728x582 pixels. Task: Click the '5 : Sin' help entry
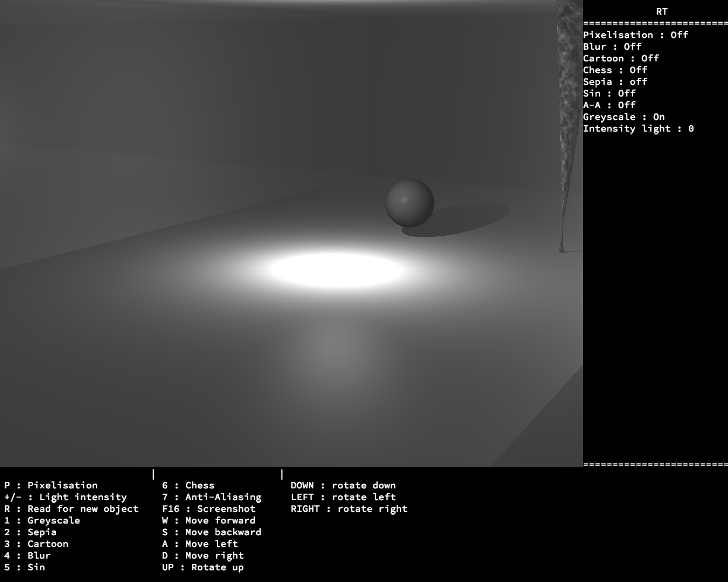25,567
